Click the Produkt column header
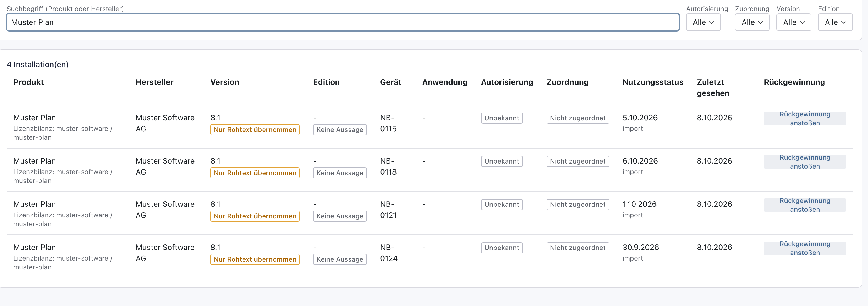Screen dimensions: 868x306 29,82
